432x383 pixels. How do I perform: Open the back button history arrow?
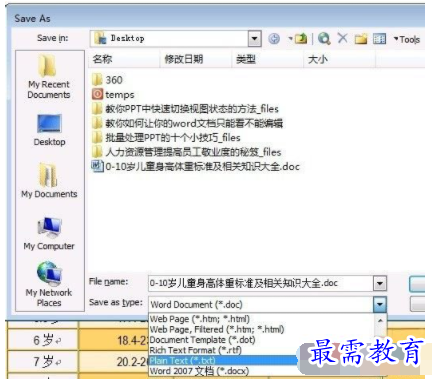pyautogui.click(x=290, y=39)
